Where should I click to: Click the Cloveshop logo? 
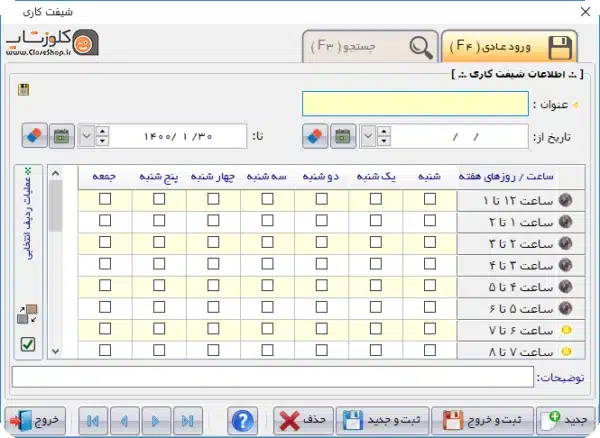point(52,43)
